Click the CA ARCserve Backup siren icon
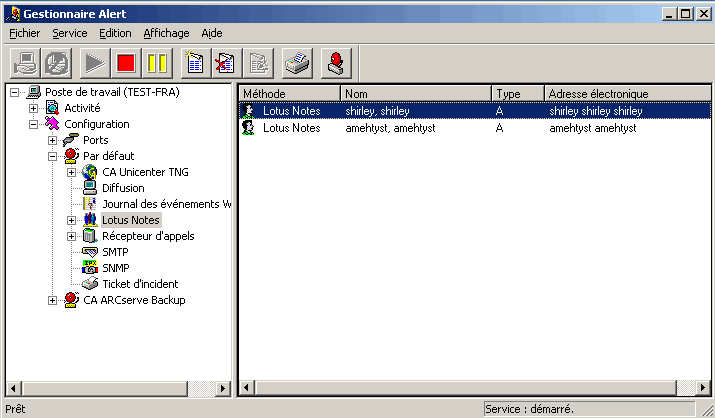The image size is (715, 418). pos(72,299)
